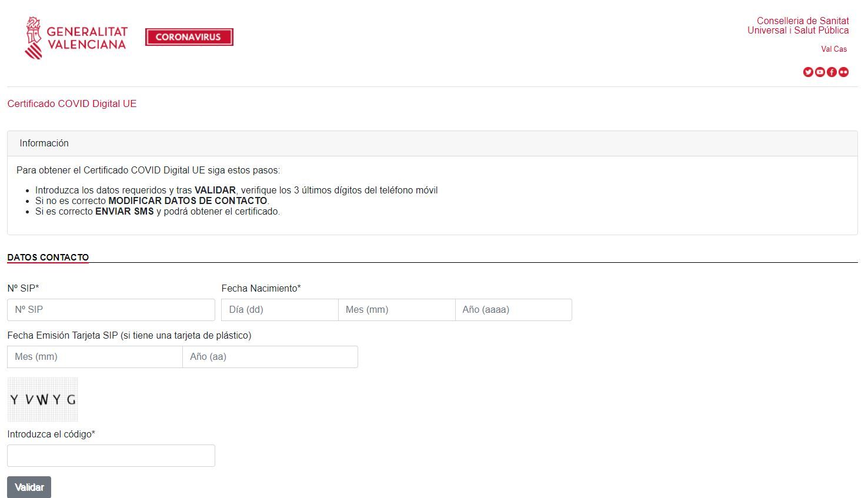Open the Twitter social icon
868x498 pixels.
coord(808,72)
